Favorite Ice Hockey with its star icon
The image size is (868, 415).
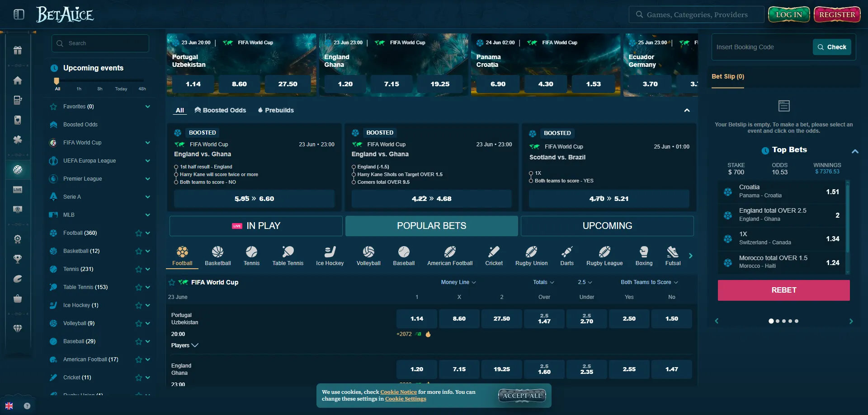coord(139,305)
